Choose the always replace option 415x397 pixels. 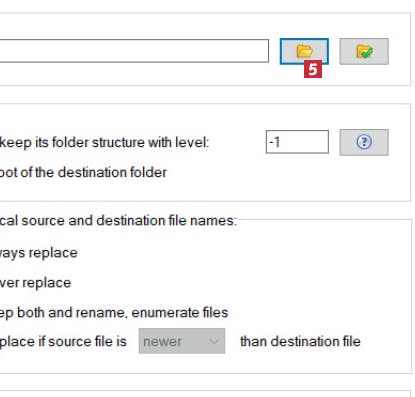pyautogui.click(x=39, y=253)
